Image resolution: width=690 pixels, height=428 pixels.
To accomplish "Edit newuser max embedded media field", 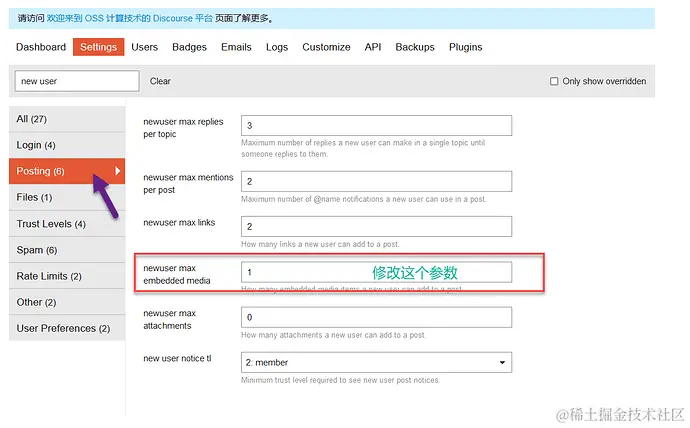I will point(376,272).
